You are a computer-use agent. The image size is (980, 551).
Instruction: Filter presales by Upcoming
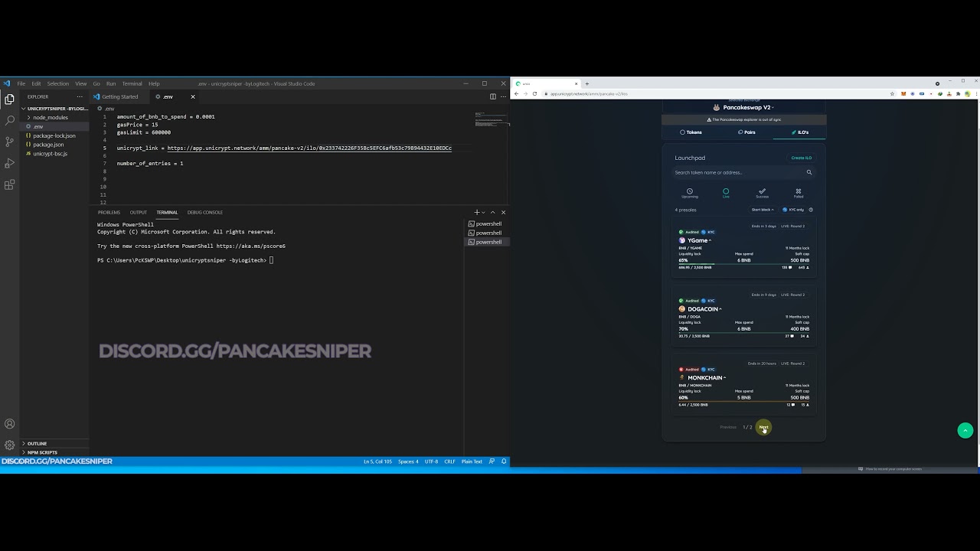click(690, 193)
